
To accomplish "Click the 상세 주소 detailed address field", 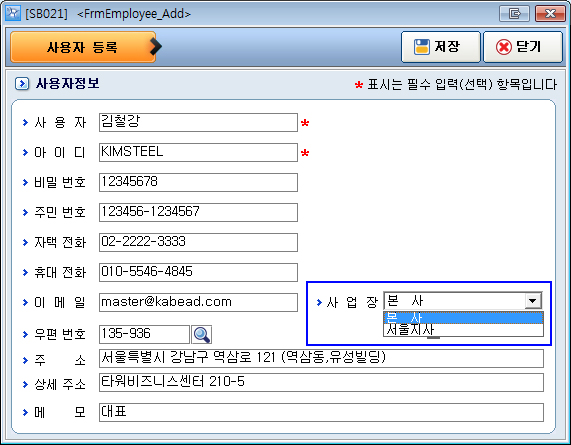I will 321,382.
